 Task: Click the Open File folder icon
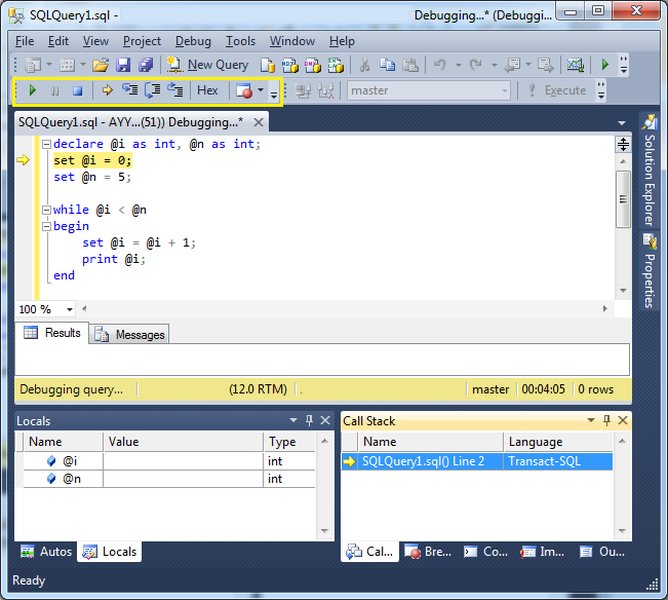point(101,65)
